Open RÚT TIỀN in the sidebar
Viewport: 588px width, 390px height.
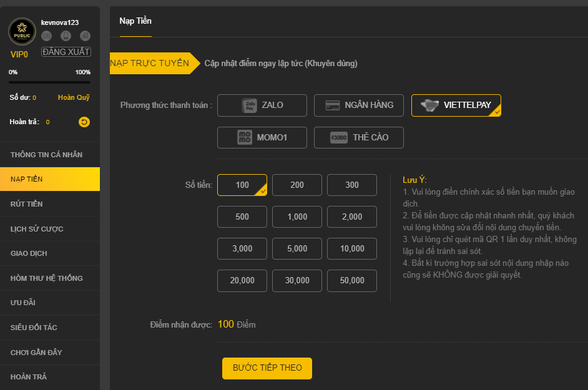(x=50, y=204)
